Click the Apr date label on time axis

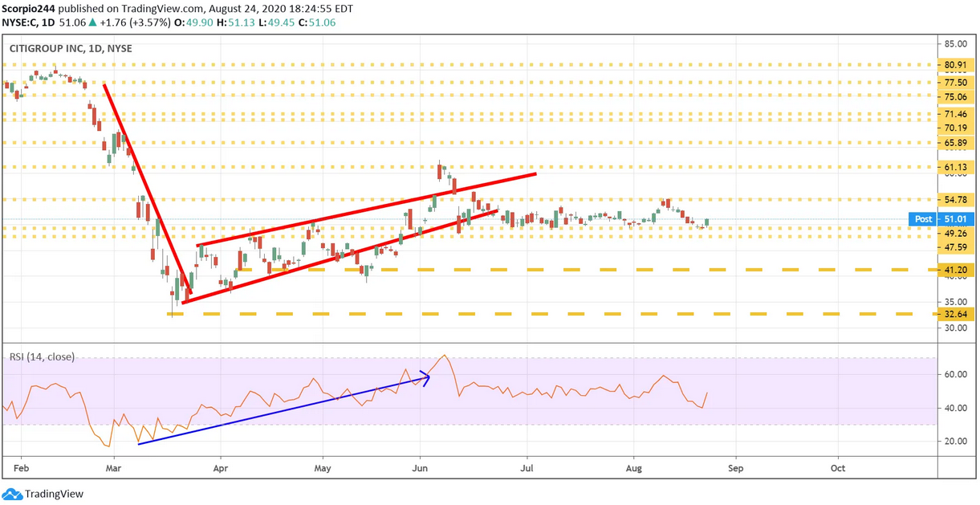221,466
